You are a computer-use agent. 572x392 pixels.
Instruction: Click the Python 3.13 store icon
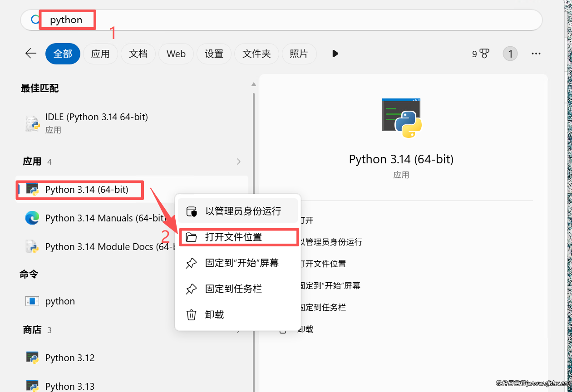coord(32,386)
